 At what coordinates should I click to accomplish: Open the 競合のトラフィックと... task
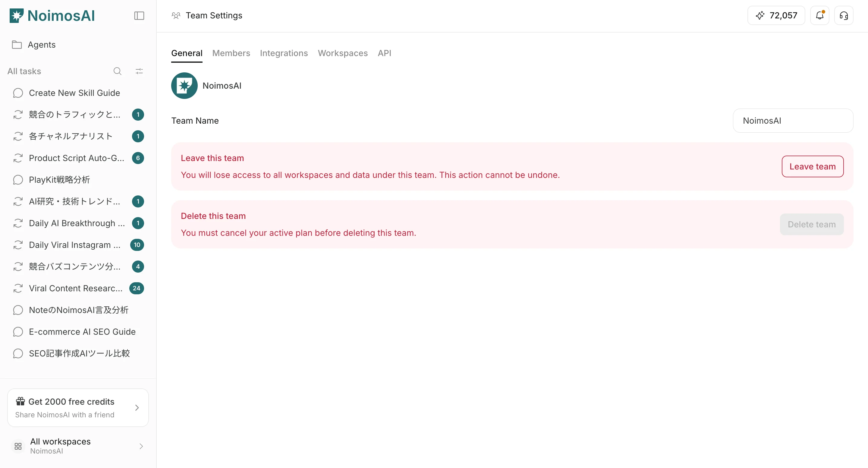point(78,115)
